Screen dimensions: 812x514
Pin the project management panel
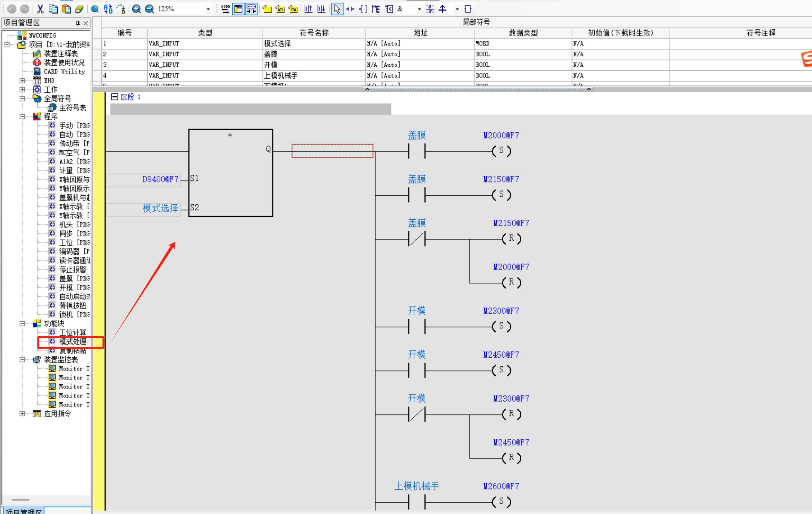click(78, 23)
